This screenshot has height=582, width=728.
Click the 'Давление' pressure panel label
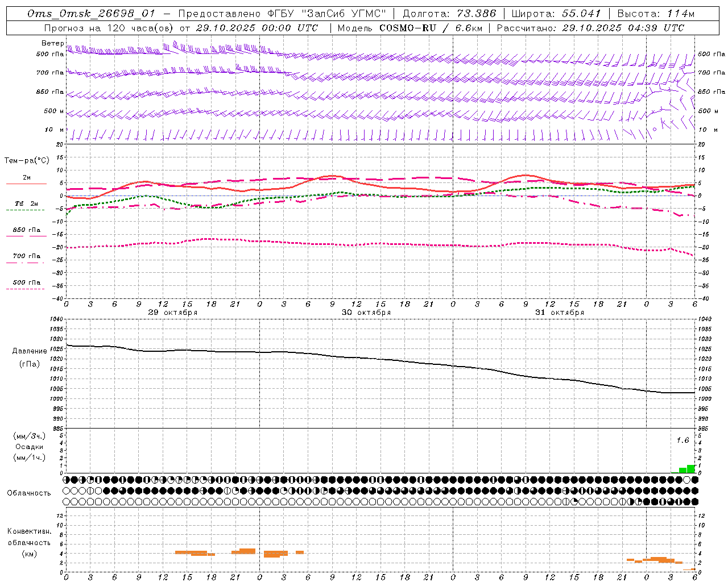[x=30, y=351]
